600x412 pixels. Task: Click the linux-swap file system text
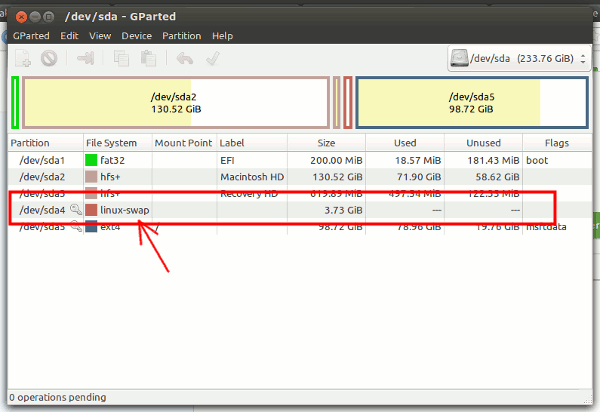pos(124,210)
